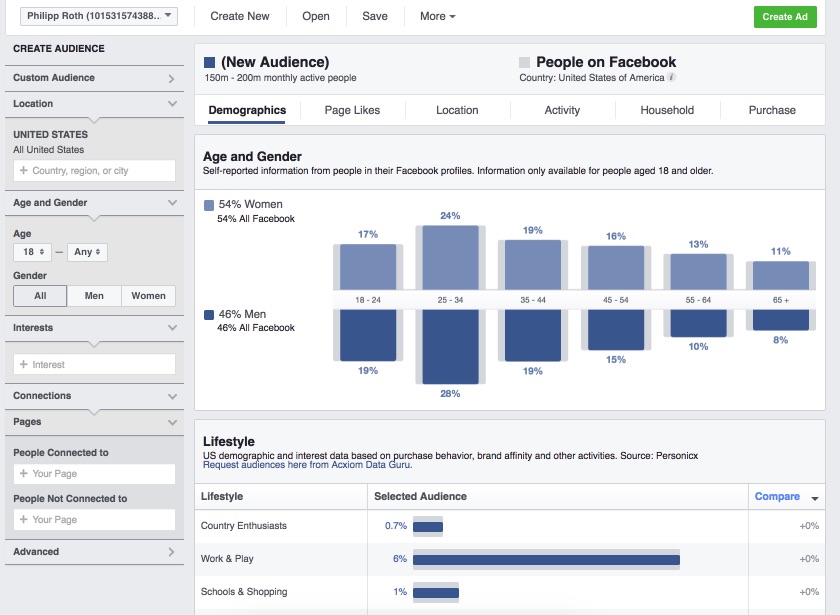
Task: Open the maximum age Any dropdown
Action: [87, 252]
